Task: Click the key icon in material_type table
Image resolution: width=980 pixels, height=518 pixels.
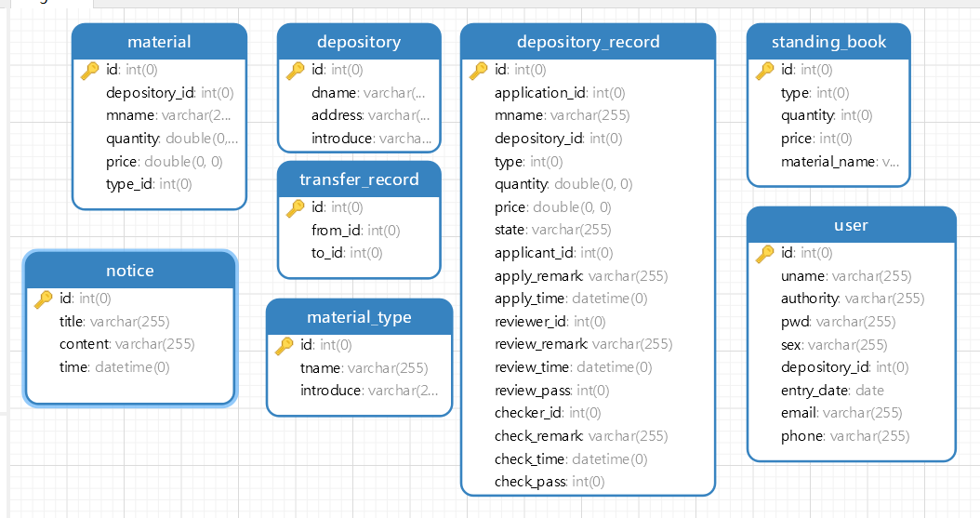Action: pos(284,346)
